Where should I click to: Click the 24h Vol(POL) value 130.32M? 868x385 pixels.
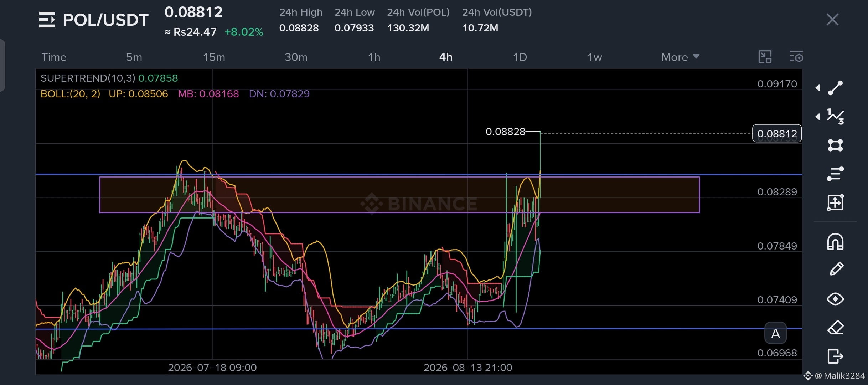pos(408,28)
